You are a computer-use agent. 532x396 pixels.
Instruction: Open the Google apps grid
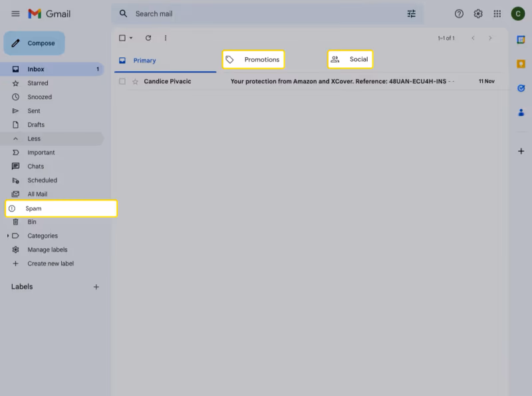pos(497,13)
